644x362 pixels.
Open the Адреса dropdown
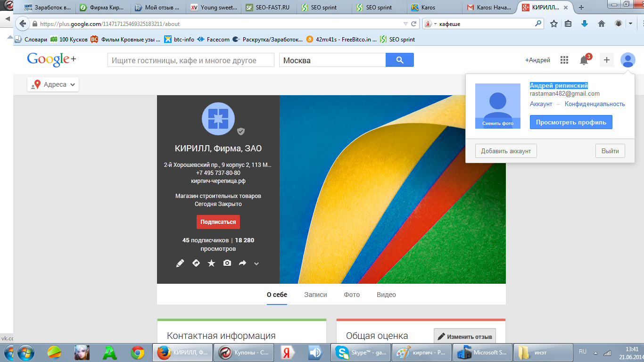53,84
